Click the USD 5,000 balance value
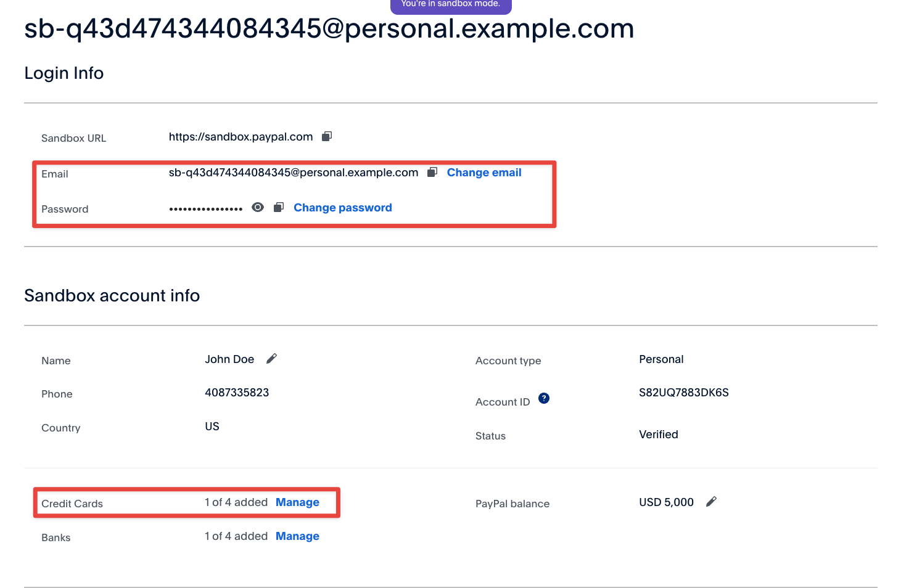901x588 pixels. 666,502
